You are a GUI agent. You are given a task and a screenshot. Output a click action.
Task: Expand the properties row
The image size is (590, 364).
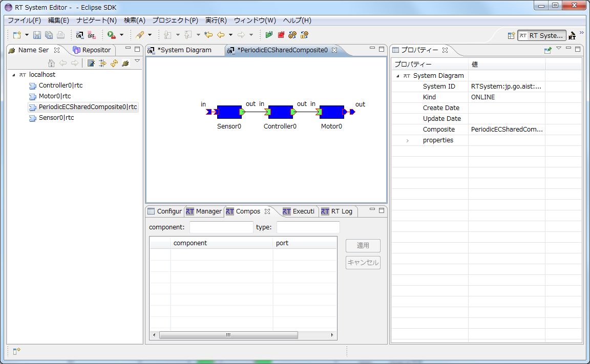coord(407,140)
